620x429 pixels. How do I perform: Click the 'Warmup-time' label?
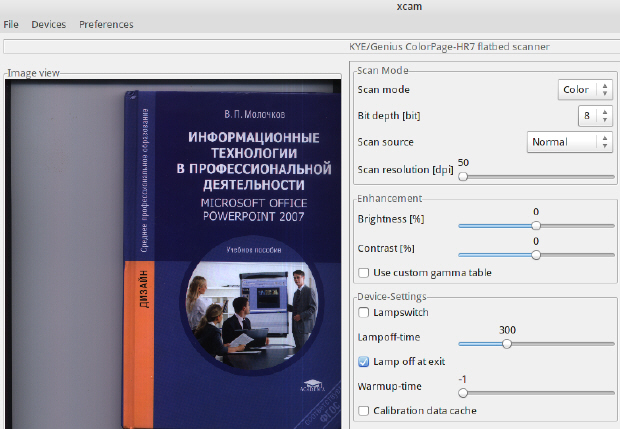[389, 386]
